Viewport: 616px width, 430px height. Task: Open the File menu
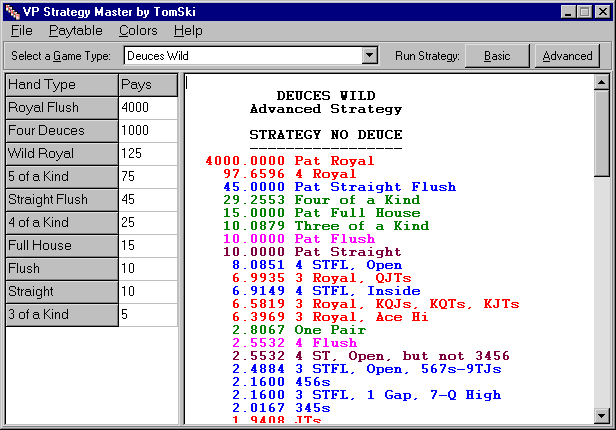(22, 31)
